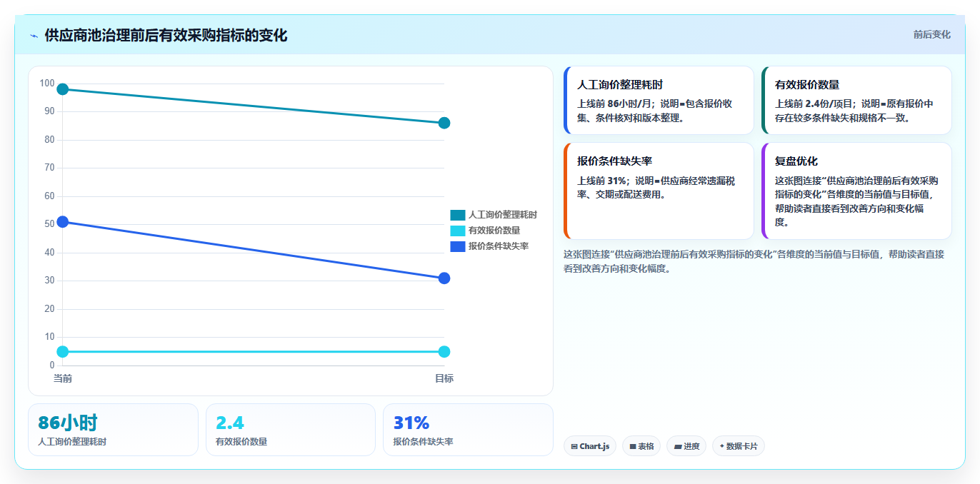Toggle 有效报价数量 legend color box
Viewport: 980px width, 484px height.
(458, 231)
